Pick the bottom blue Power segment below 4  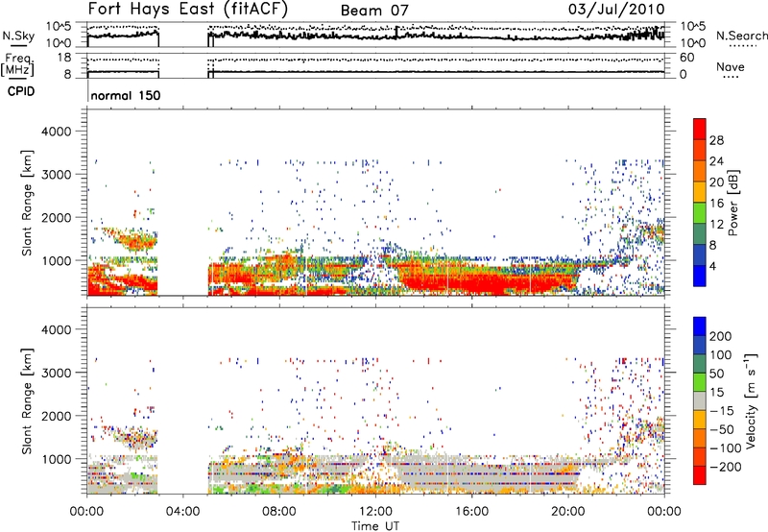700,276
